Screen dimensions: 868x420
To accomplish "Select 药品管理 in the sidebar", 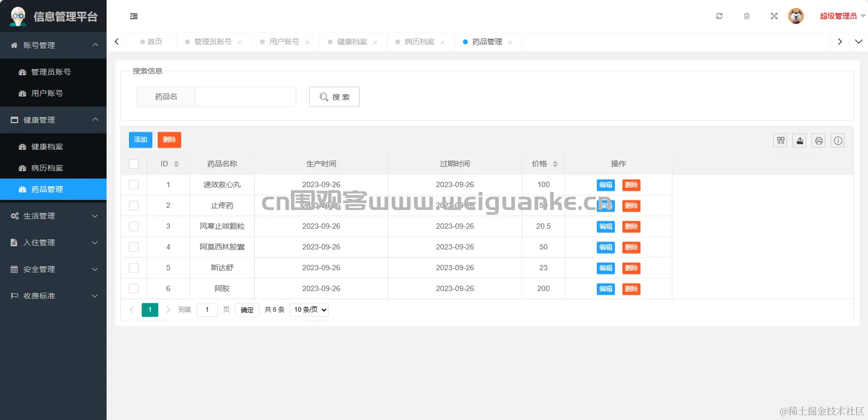I will pos(53,189).
